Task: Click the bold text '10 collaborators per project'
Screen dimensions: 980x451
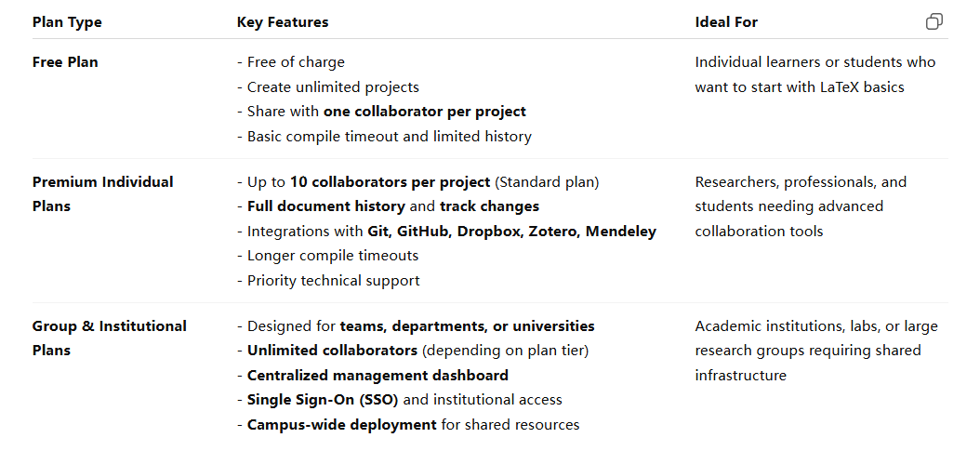Action: [391, 182]
